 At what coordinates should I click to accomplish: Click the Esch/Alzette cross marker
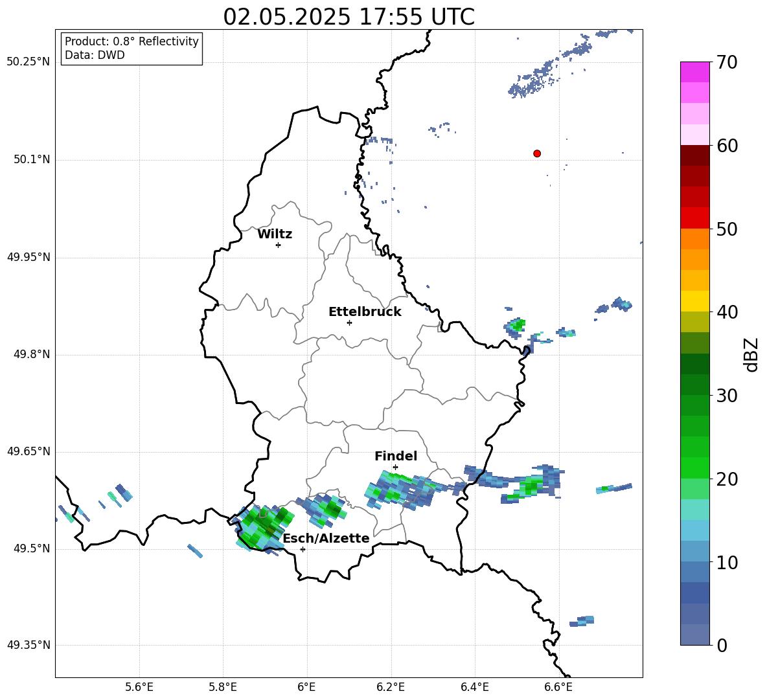[303, 549]
